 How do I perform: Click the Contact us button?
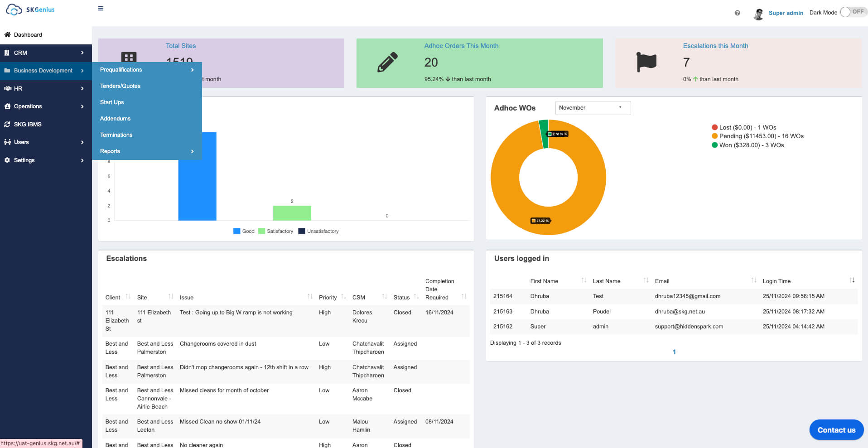(836, 430)
